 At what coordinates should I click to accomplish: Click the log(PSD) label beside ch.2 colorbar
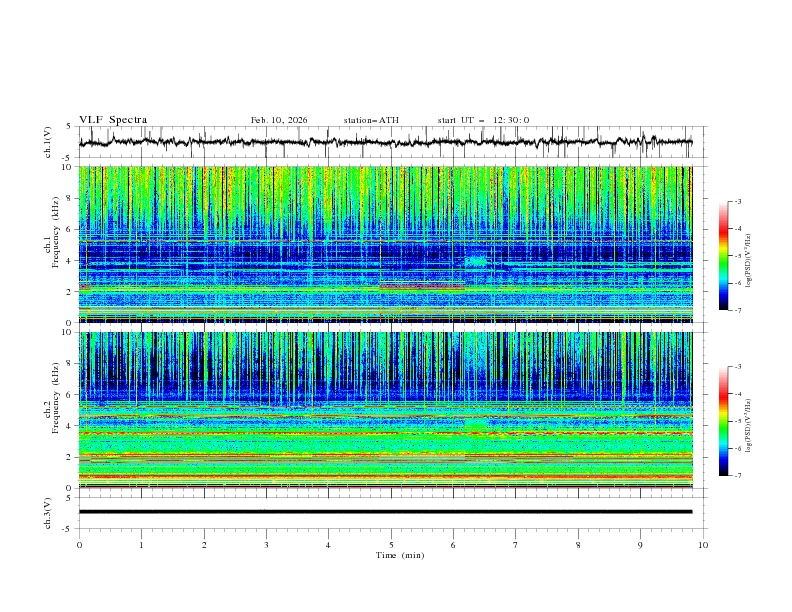[749, 426]
